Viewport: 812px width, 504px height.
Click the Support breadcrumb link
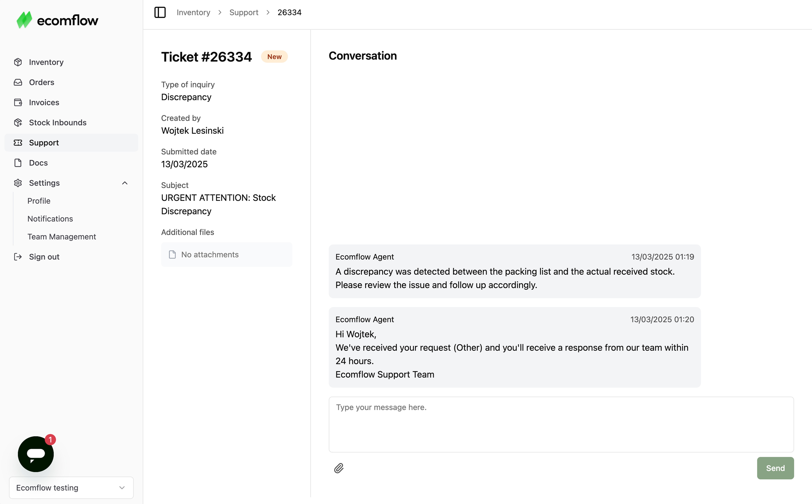tap(243, 12)
